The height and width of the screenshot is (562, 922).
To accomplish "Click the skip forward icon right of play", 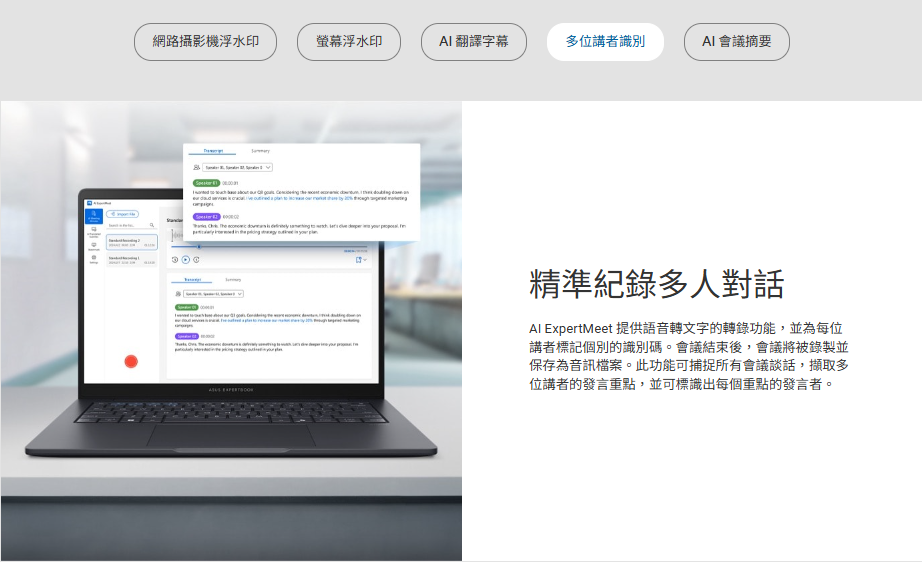I will (196, 259).
